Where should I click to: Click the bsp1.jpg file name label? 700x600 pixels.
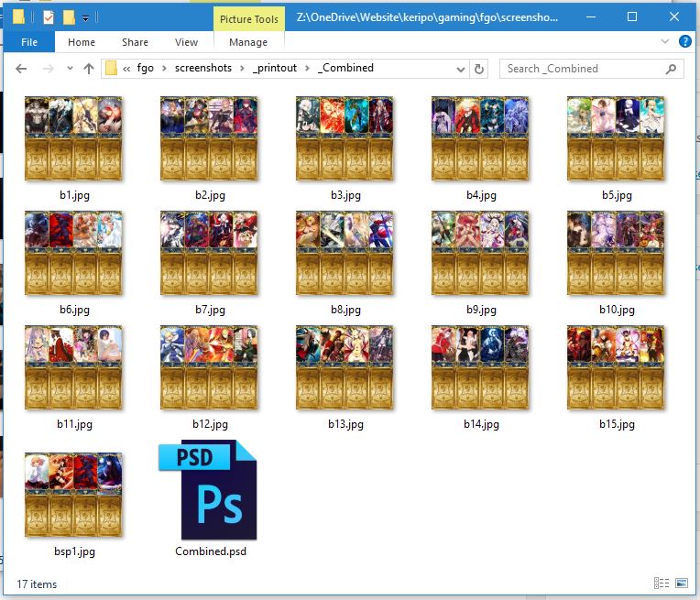click(x=74, y=551)
